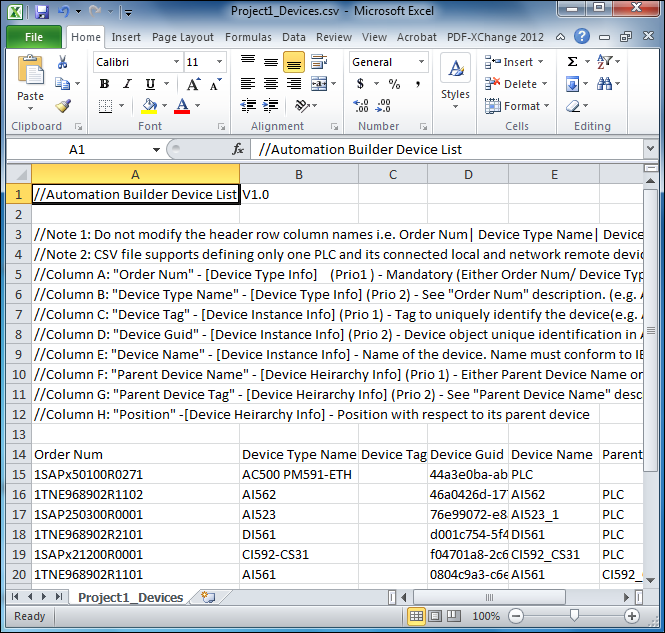Select the Format Painter brush
The image size is (665, 633).
point(63,106)
